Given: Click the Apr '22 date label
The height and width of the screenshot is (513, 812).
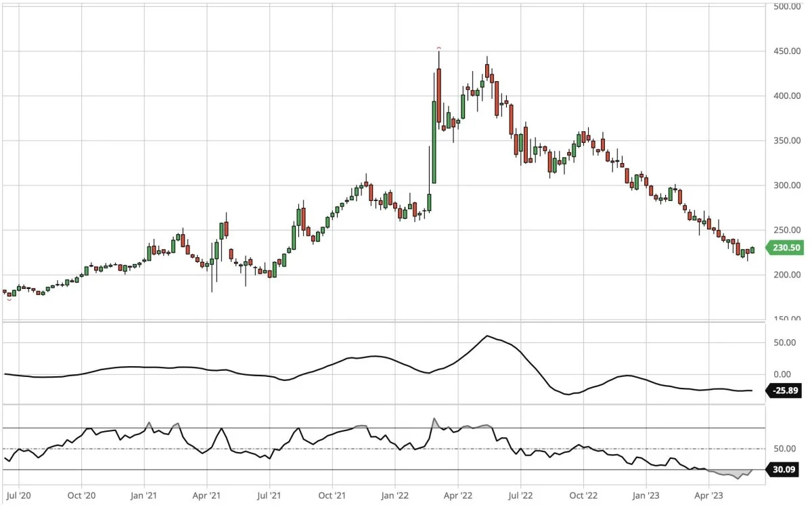Looking at the screenshot, I should [457, 496].
